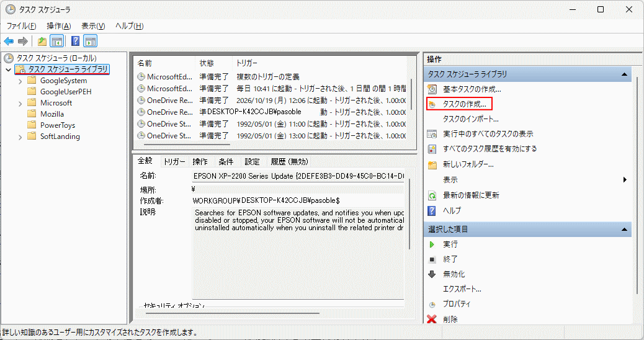Image resolution: width=644 pixels, height=340 pixels.
Task: Select the GoogleUserPEH folder
Action: (x=66, y=92)
